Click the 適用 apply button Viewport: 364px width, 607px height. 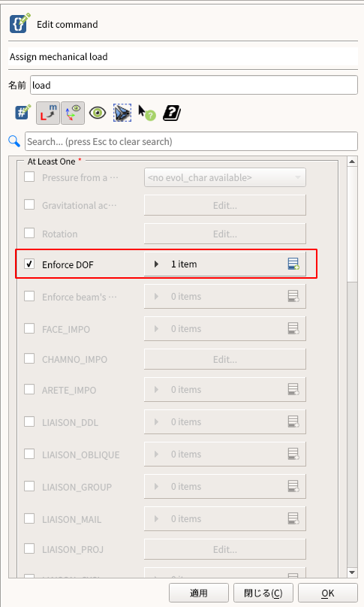click(199, 593)
